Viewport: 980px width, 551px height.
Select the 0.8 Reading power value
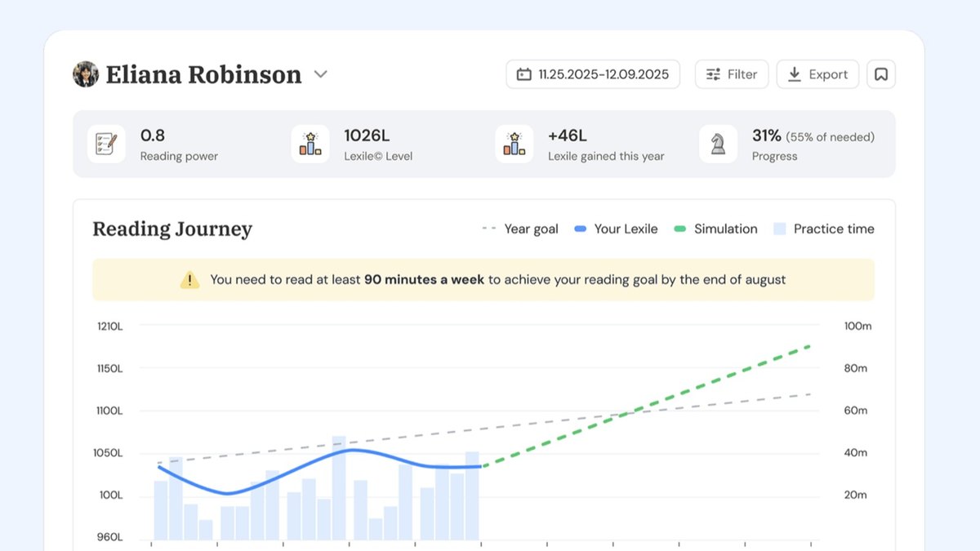point(153,136)
